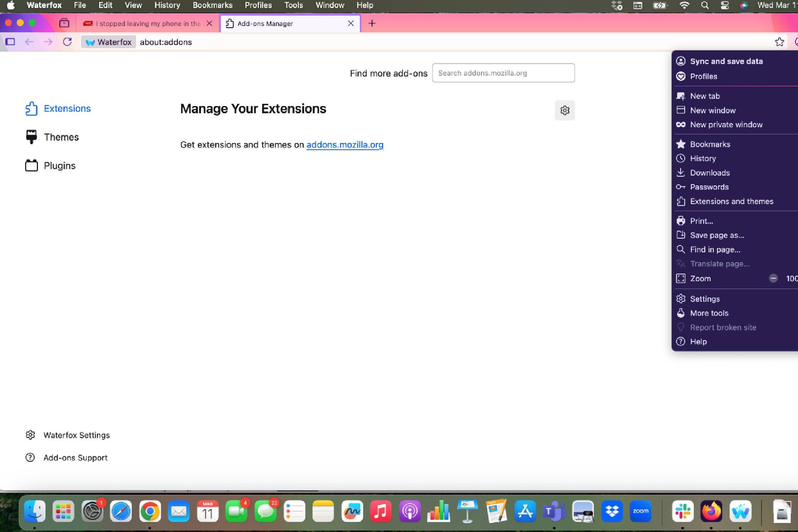The height and width of the screenshot is (532, 798).
Task: Click the reload page icon
Action: click(67, 42)
